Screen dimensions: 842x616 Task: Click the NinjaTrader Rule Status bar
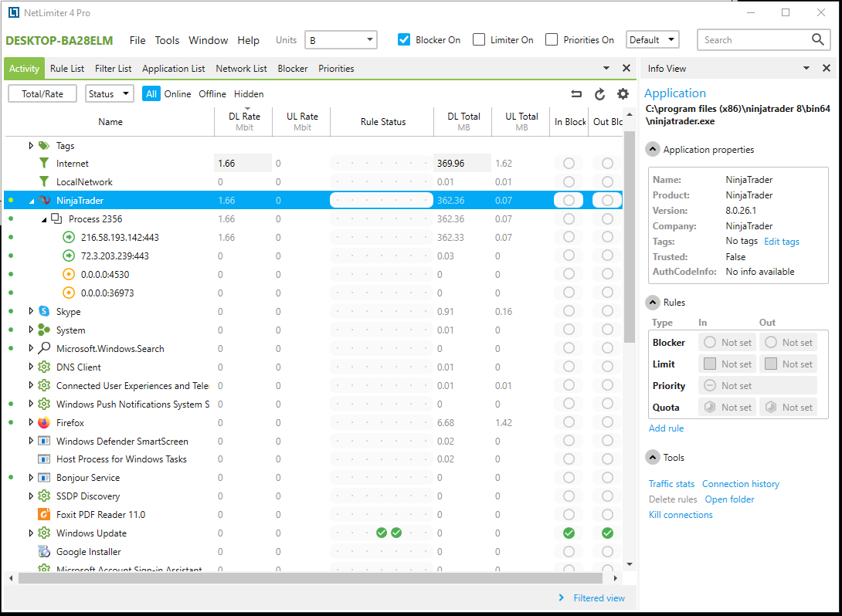tap(382, 200)
